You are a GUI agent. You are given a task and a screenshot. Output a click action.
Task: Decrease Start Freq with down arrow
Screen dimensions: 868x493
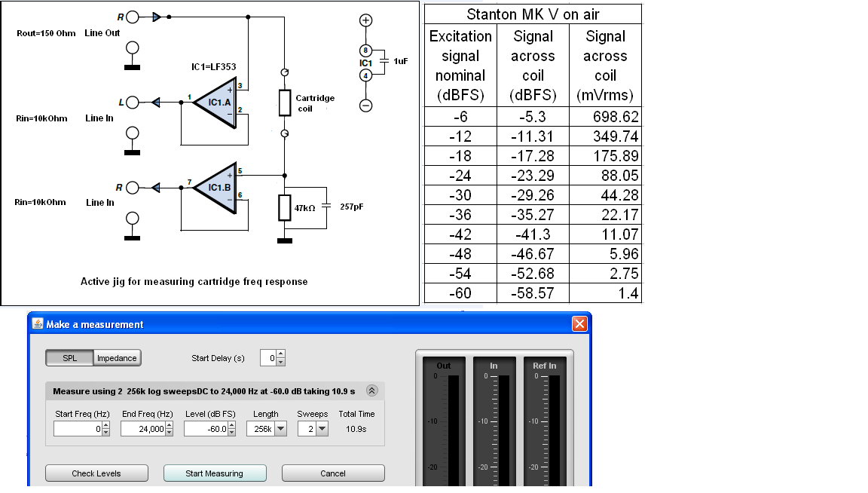(105, 433)
